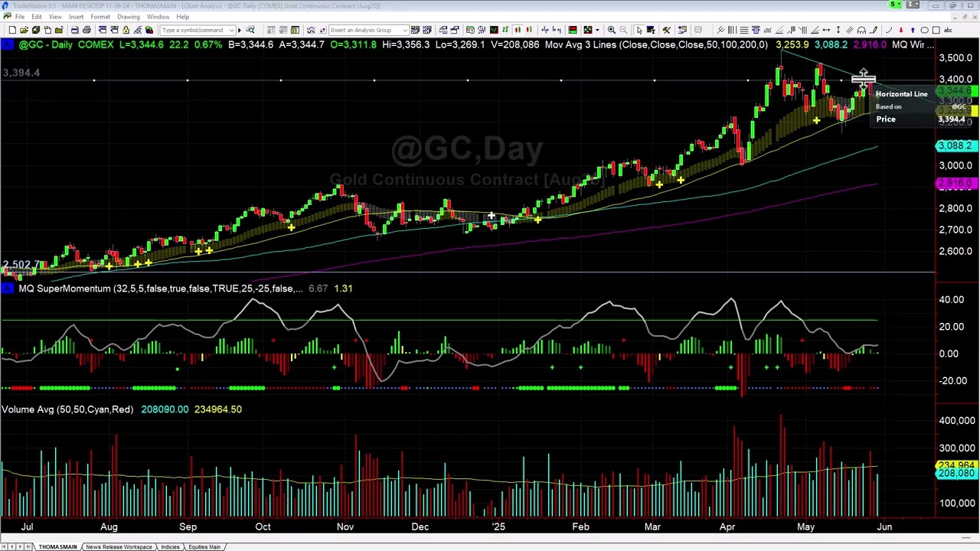The width and height of the screenshot is (980, 551).
Task: Open the Format menu
Action: [100, 16]
